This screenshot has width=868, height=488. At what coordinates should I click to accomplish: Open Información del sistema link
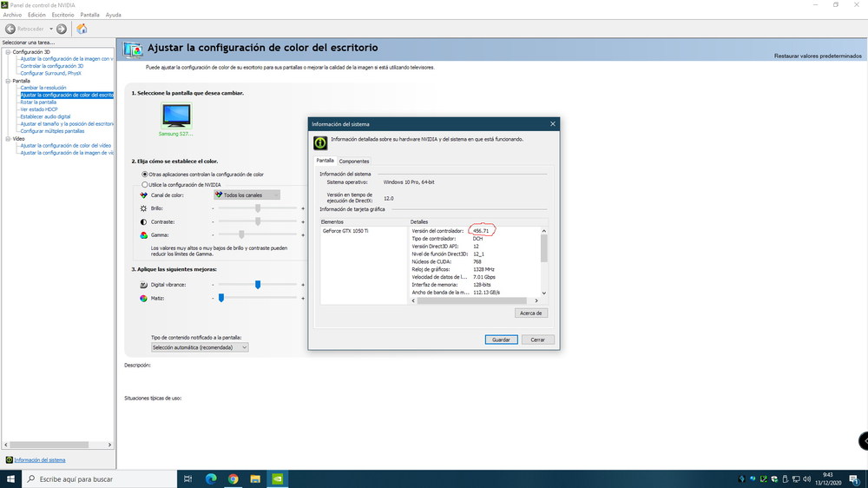point(40,459)
